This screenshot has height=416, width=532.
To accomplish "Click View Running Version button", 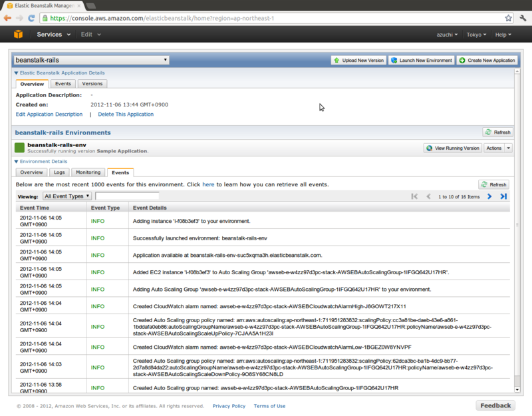I will click(x=453, y=148).
